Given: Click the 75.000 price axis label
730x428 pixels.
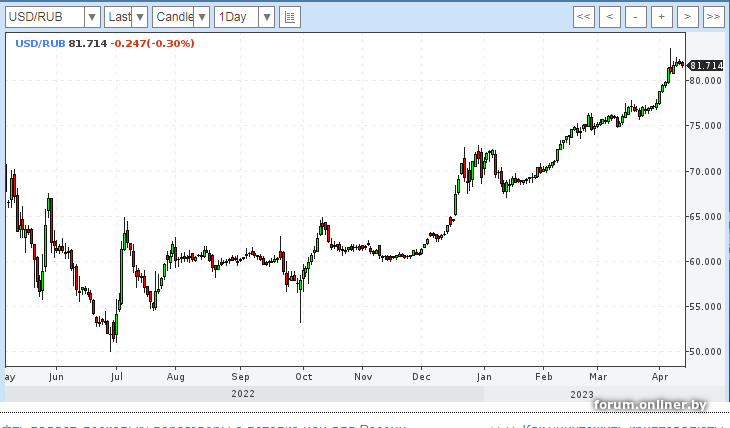Looking at the screenshot, I should (706, 126).
